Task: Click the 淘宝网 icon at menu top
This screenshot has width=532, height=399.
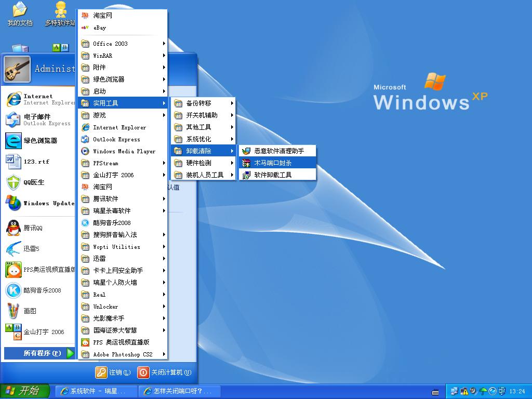Action: coord(85,16)
